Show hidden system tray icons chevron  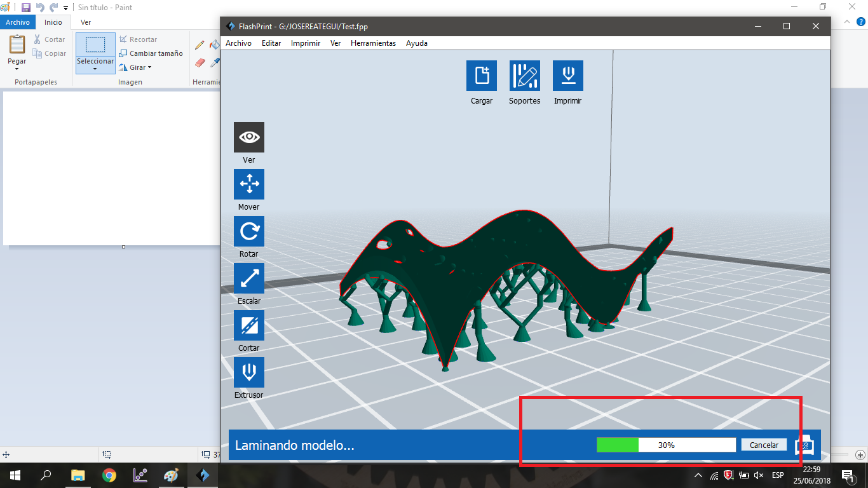click(x=698, y=475)
